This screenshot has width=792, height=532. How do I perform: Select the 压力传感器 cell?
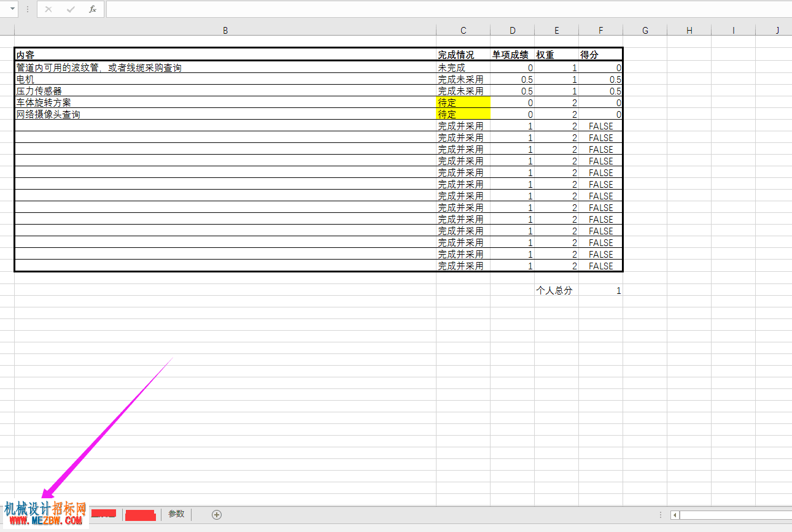coord(225,91)
